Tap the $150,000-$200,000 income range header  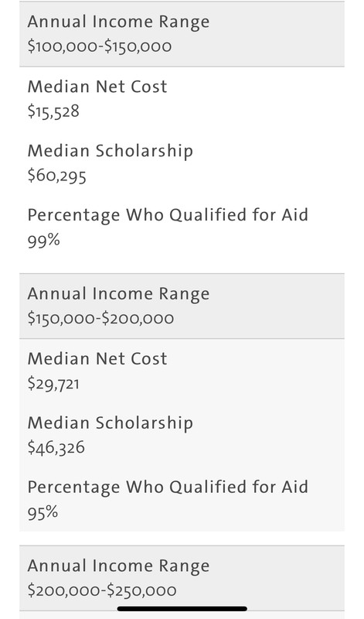pos(182,306)
